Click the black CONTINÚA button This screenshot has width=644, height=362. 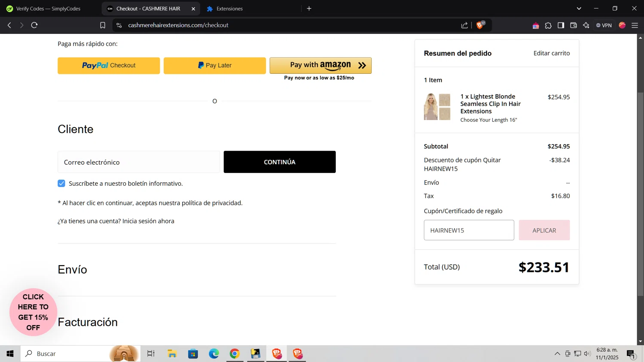(279, 162)
